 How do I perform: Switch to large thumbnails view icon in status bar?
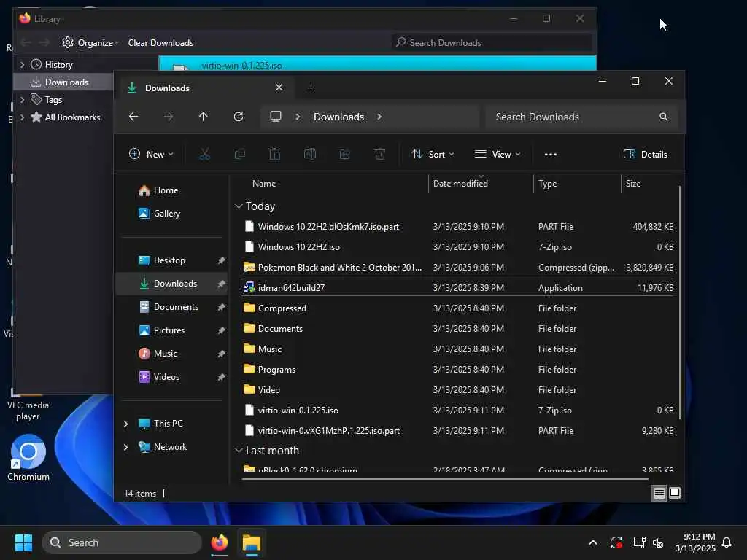[675, 493]
